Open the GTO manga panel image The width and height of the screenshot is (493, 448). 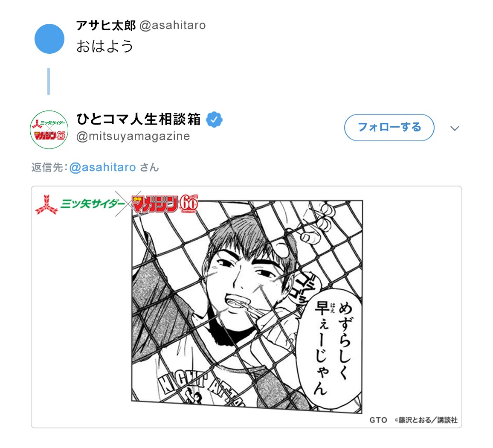[247, 306]
